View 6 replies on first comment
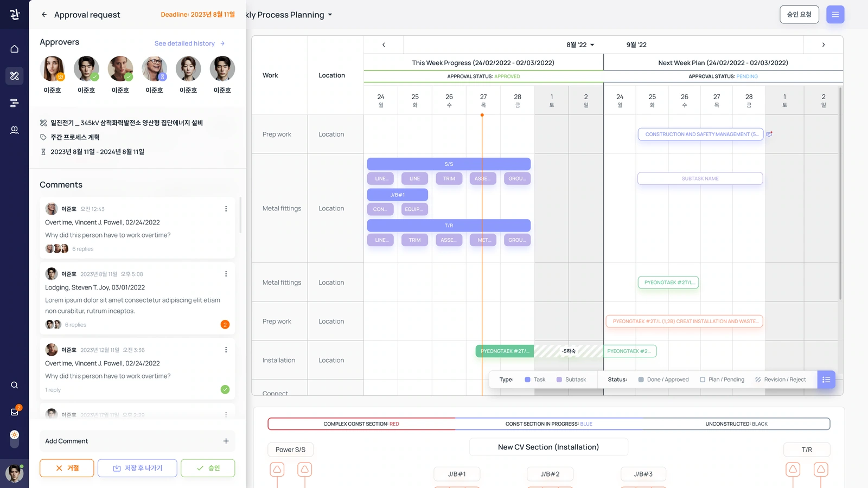The height and width of the screenshot is (488, 868). [x=82, y=249]
